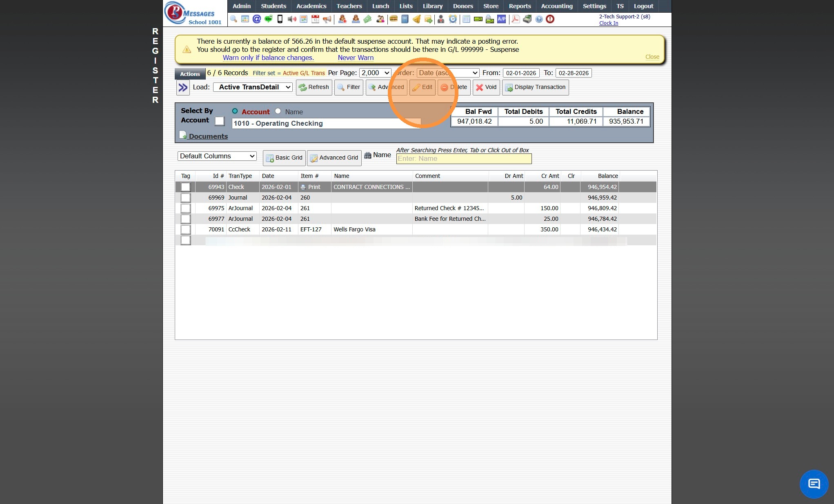Screen dimensions: 834x504
Task: Tag the CcCheck 70091 row checkbox
Action: (185, 229)
